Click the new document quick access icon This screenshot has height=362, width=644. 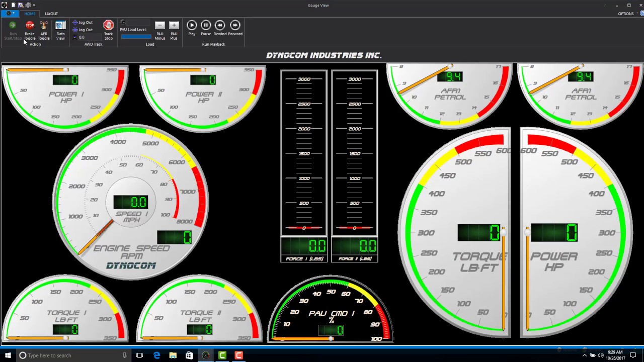14,5
